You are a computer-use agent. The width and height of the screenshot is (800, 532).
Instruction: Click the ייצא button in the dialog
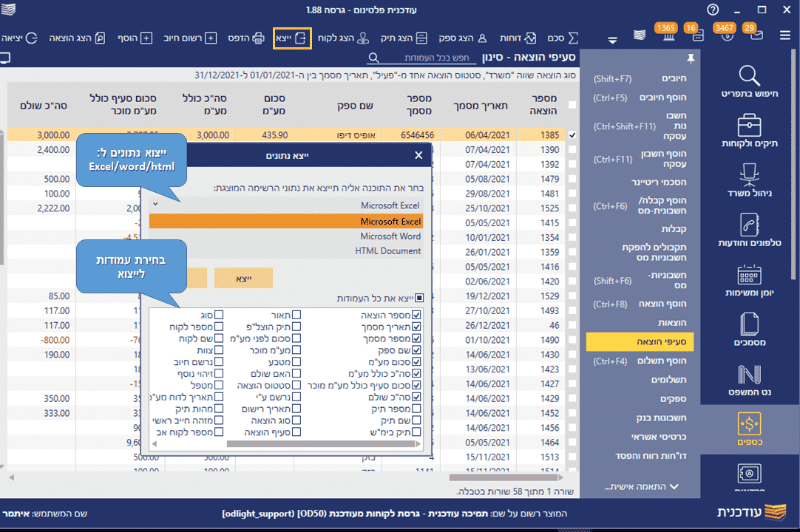[x=244, y=279]
